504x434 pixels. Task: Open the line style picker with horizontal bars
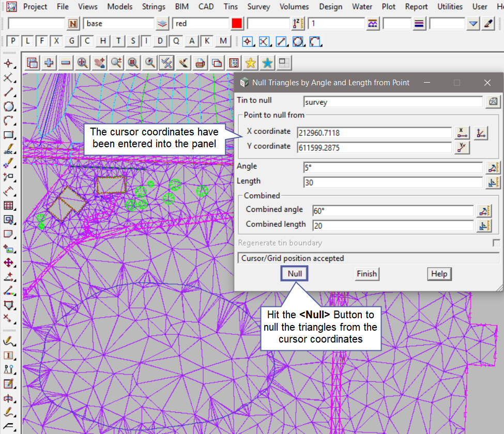pyautogui.click(x=419, y=24)
